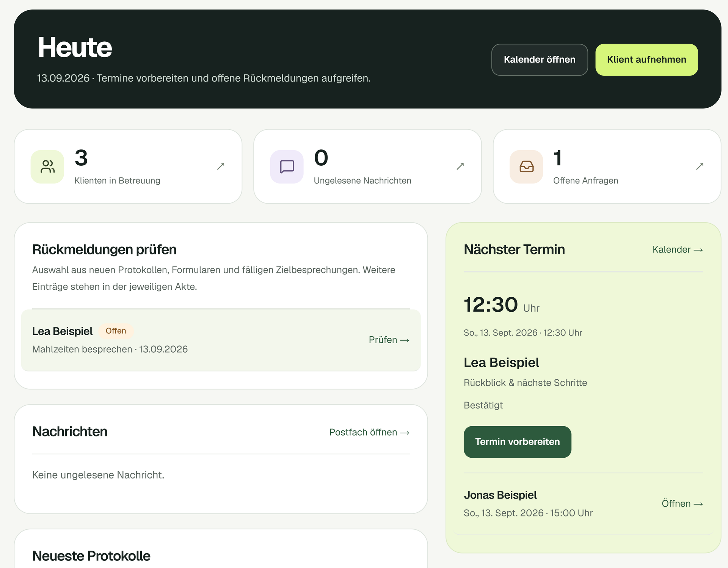
Task: Click the clients group icon
Action: tap(47, 166)
